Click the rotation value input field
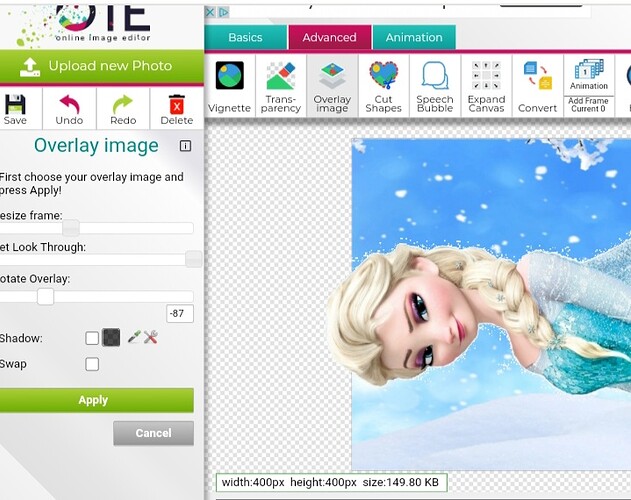Screen dimensions: 631x500 [x=180, y=314]
